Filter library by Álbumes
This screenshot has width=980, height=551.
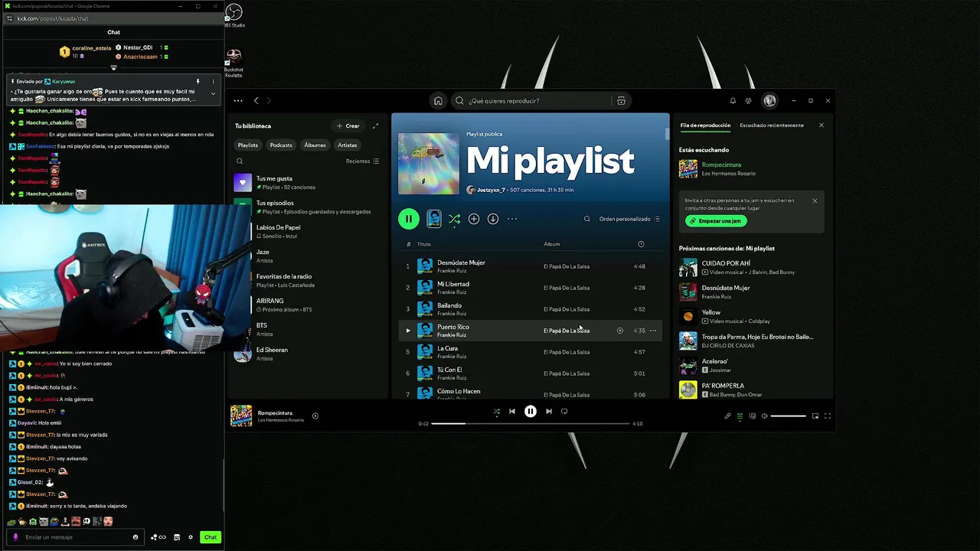[315, 145]
